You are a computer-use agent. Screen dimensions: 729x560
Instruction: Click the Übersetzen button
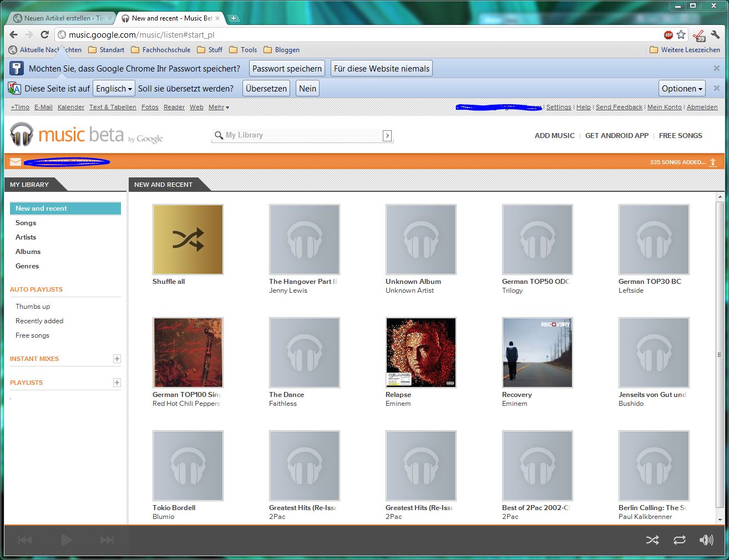tap(266, 89)
